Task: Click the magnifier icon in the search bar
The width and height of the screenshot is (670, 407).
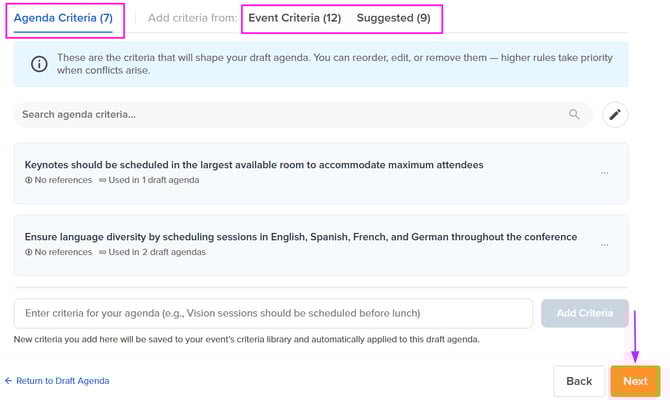Action: [x=574, y=115]
